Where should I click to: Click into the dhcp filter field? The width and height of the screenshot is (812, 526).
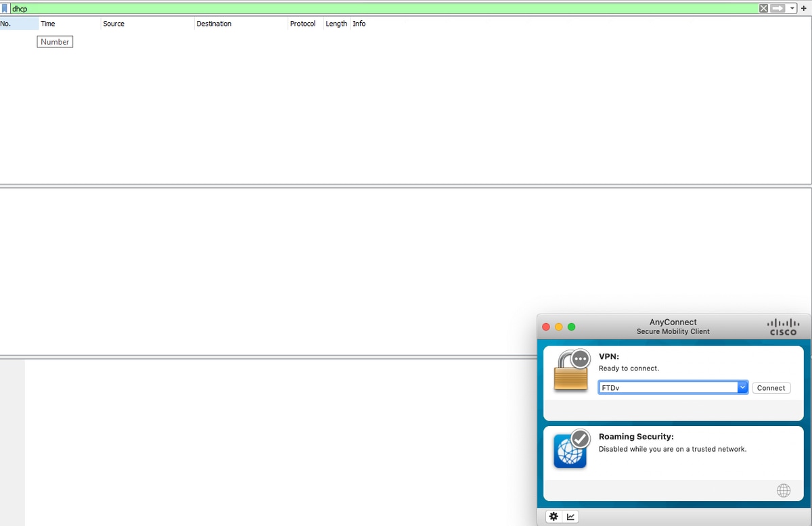[x=384, y=8]
